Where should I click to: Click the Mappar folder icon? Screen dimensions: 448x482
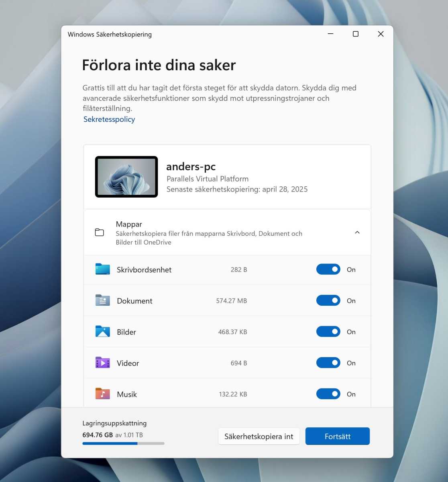pos(99,232)
